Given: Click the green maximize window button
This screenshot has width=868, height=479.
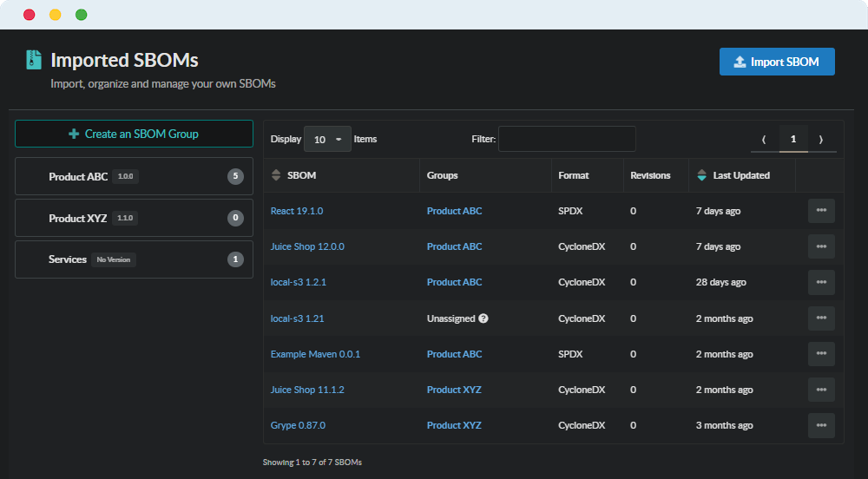Looking at the screenshot, I should click(x=82, y=15).
